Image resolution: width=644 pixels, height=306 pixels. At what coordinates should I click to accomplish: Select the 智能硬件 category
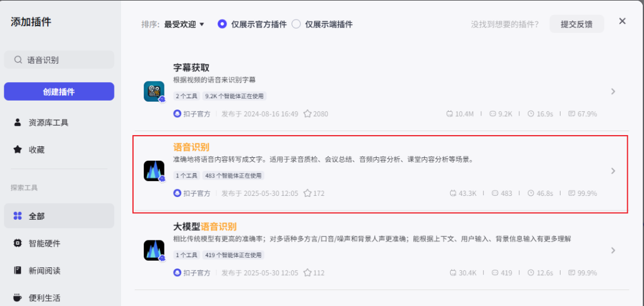coord(44,243)
